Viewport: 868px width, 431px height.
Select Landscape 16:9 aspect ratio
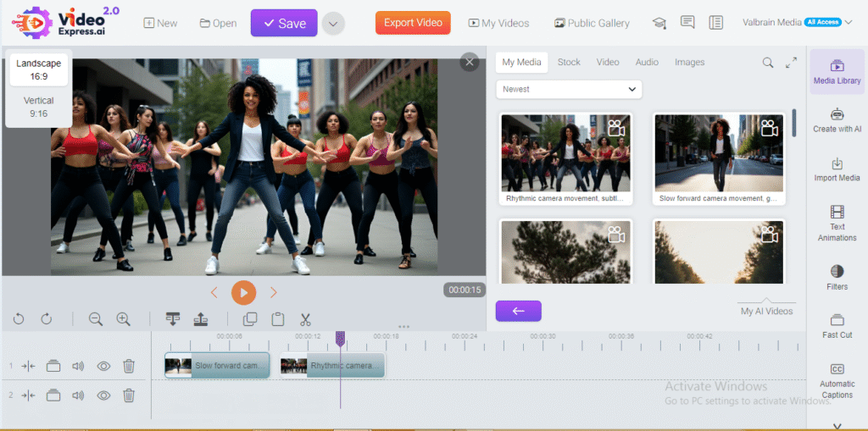click(39, 69)
